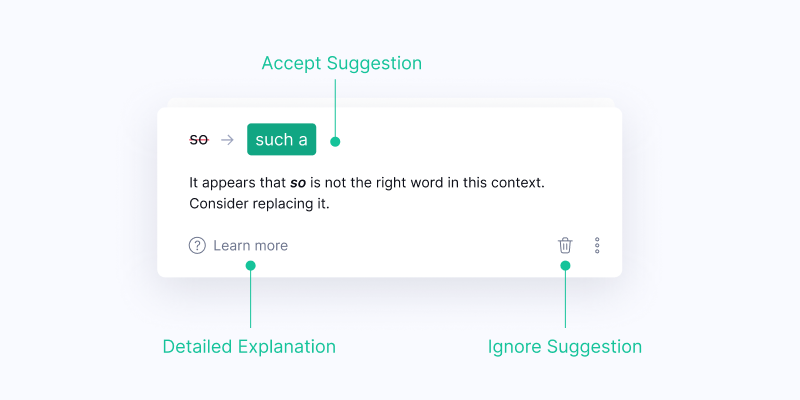Click the 'Detailed Explanation' callout label

(249, 347)
